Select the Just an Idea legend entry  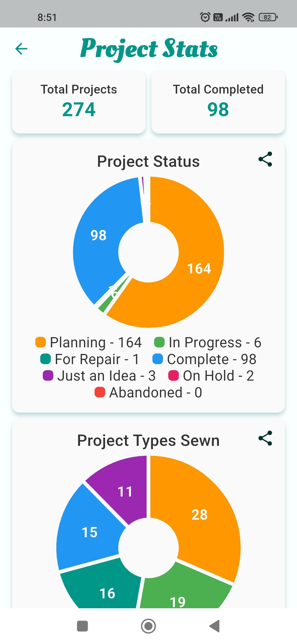99,376
